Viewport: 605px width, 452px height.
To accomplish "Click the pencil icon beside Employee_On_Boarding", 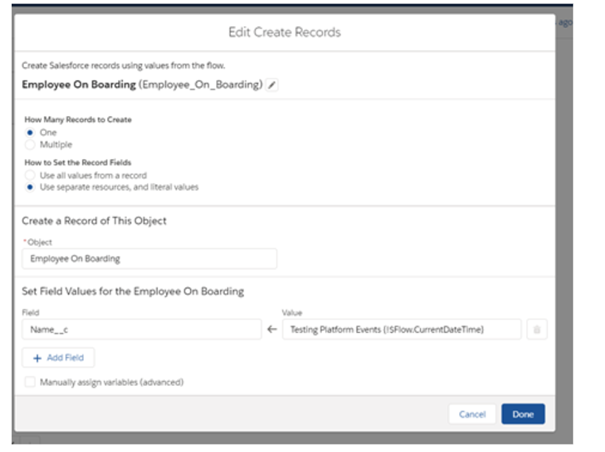I will pos(273,86).
